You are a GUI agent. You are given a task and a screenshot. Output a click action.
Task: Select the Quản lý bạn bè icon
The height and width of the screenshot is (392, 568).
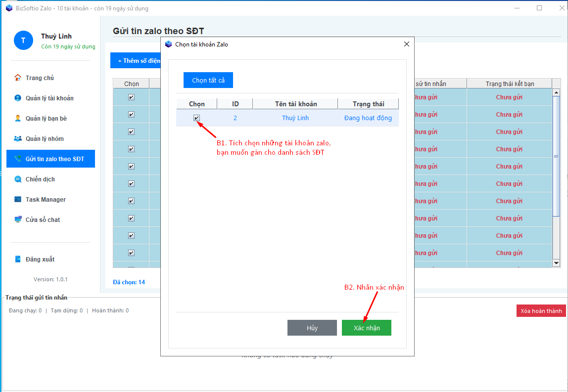click(18, 118)
